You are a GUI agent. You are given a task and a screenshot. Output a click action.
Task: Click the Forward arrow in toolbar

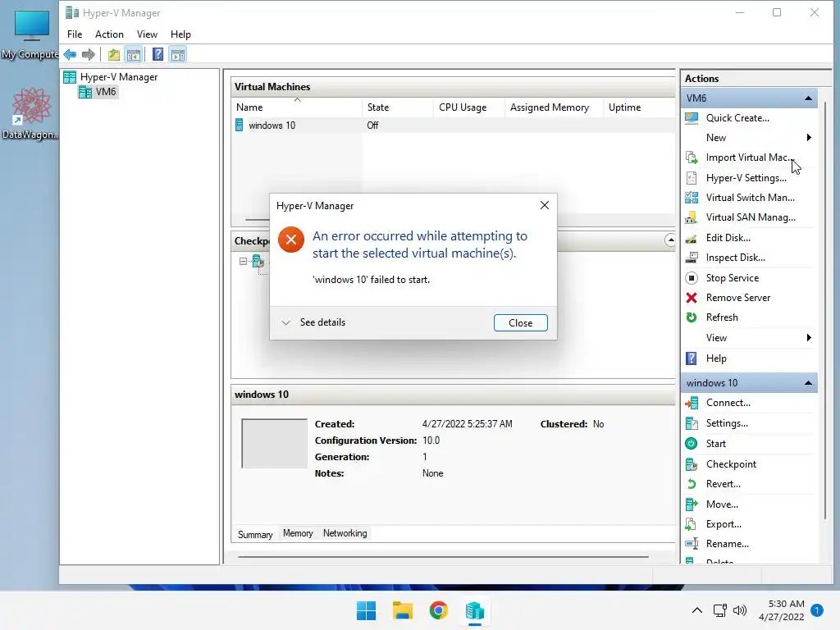89,54
